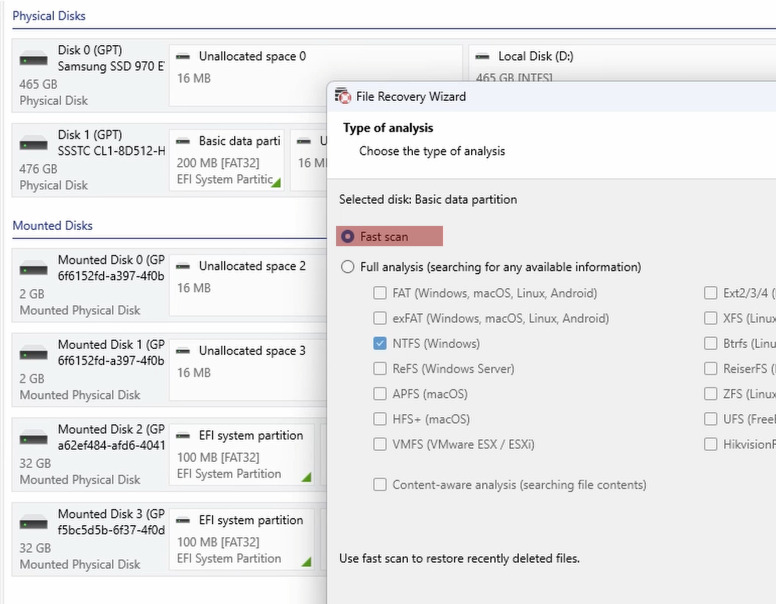Click a62ef484-afd6-4041 identifier text
The width and height of the screenshot is (776, 604).
(x=111, y=445)
